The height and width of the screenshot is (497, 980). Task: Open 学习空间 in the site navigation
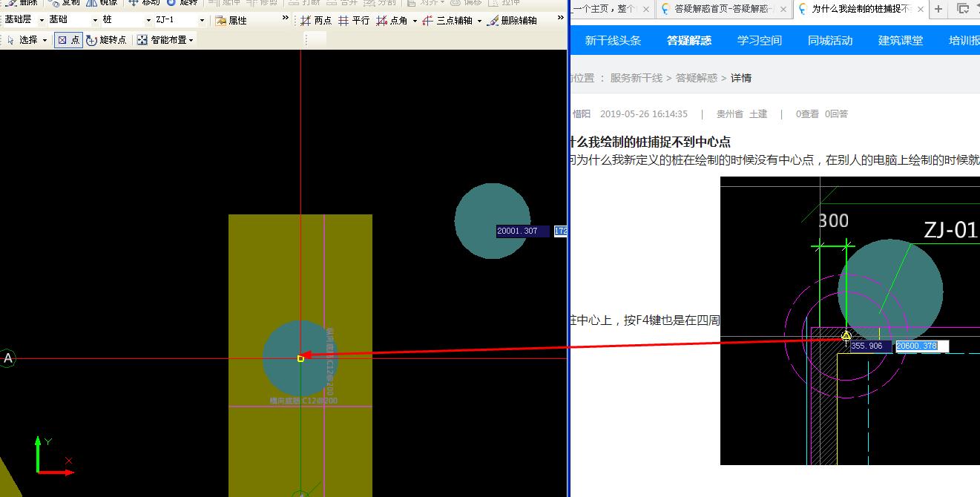(x=760, y=41)
